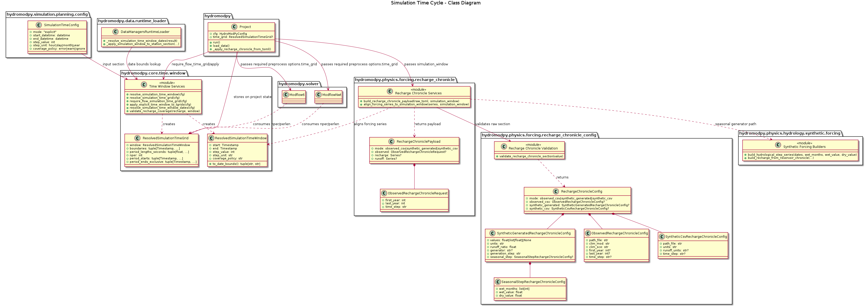Click the class icon of Recharge Chronicle Validation
Viewport: 868px width, 307px height.
(x=504, y=146)
